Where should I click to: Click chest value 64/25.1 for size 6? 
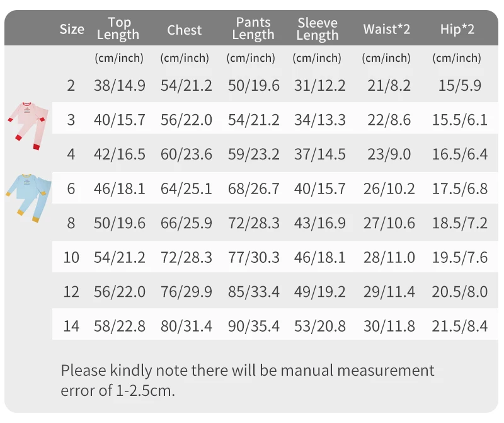(x=186, y=188)
